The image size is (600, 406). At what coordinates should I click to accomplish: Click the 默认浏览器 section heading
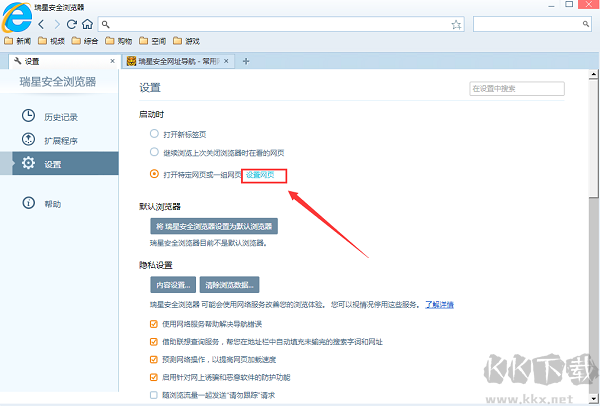160,207
